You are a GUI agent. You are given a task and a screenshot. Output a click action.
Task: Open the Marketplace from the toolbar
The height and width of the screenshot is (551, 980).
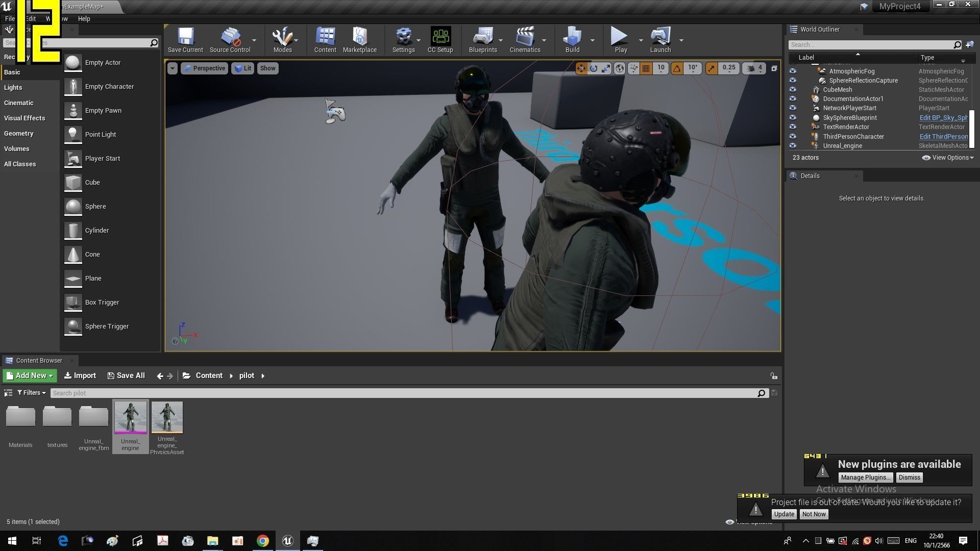point(360,40)
